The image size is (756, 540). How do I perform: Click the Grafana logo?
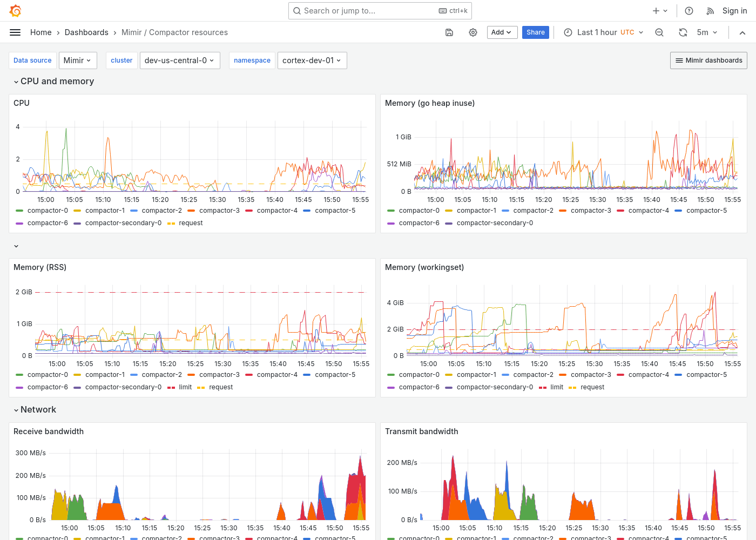tap(15, 10)
